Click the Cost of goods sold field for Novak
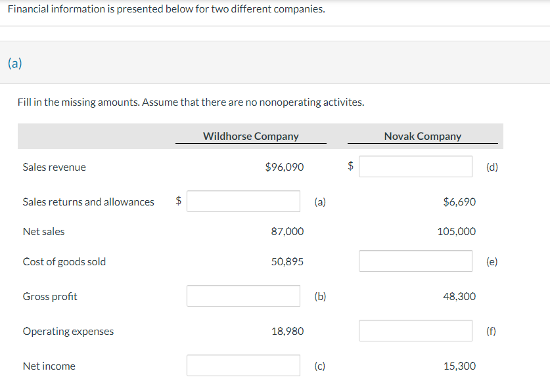Screen dimensions: 550x392 click(x=415, y=261)
